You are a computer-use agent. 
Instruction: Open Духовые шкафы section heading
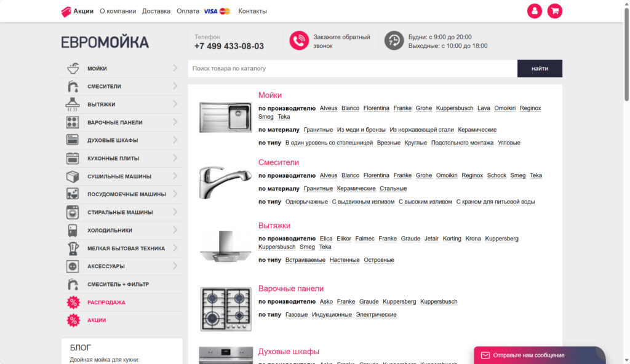(289, 352)
